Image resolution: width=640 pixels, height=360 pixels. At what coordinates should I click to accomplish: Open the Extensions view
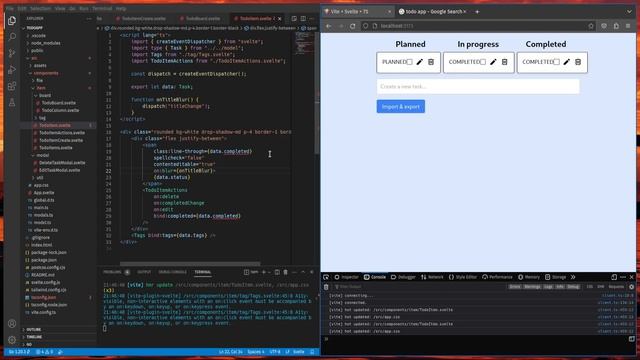pyautogui.click(x=12, y=86)
